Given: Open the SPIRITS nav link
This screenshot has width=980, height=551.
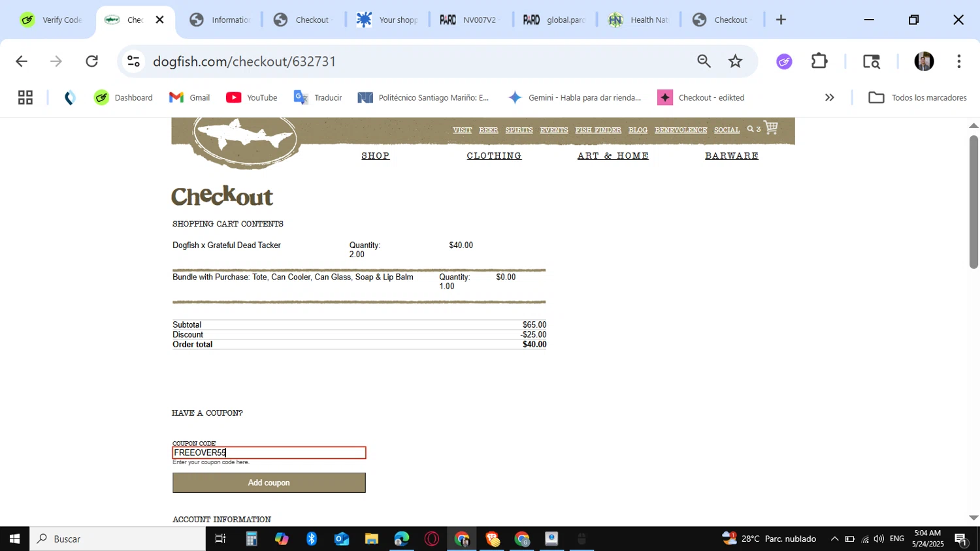Looking at the screenshot, I should 519,130.
